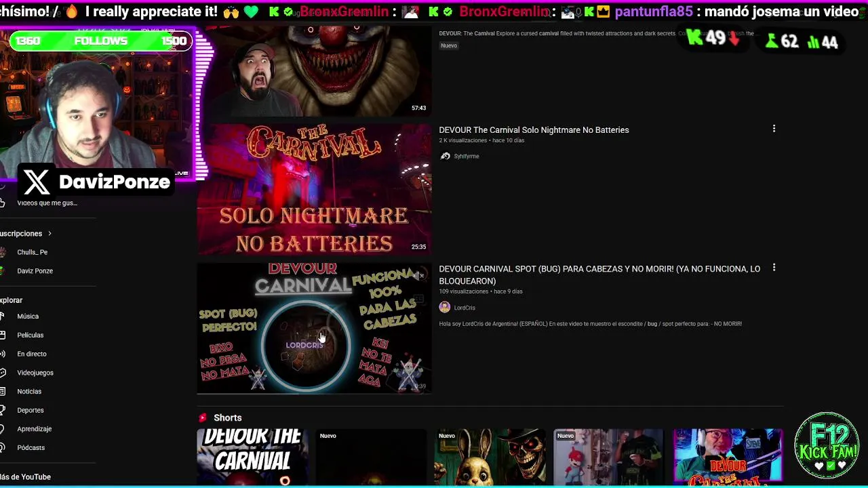The height and width of the screenshot is (488, 868).
Task: Play the clown thumbnail video 57:43
Action: pos(314,72)
